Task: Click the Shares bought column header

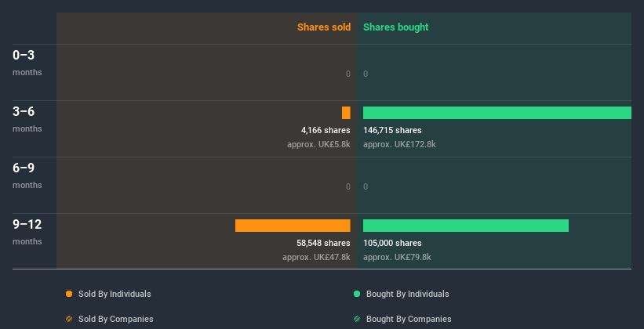Action: [x=396, y=27]
